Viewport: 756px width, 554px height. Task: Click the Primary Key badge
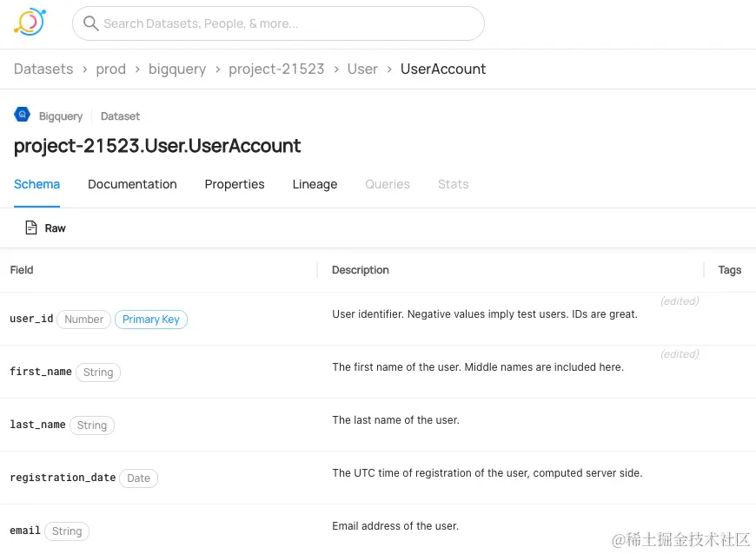[x=151, y=319]
